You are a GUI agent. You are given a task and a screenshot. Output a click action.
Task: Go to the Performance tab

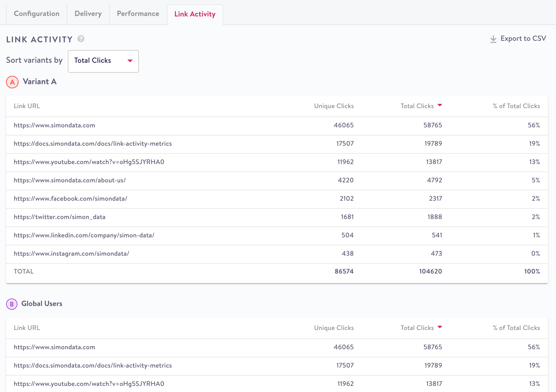click(x=138, y=14)
